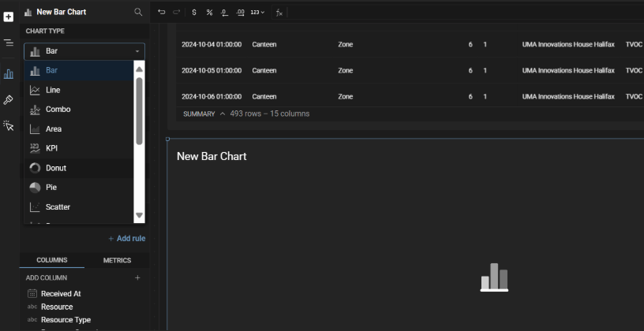The width and height of the screenshot is (644, 331).
Task: Click the plus next to ADD COLUMN
Action: 137,277
